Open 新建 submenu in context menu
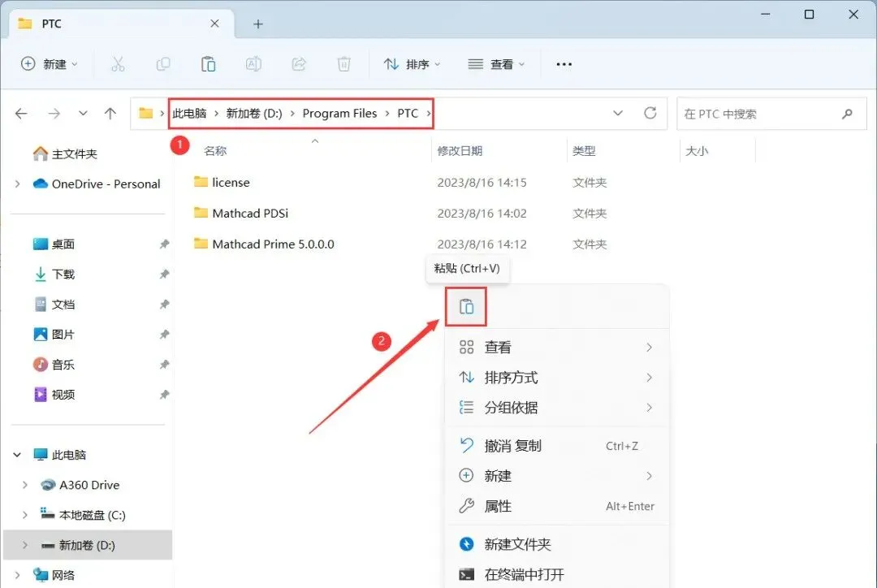 (556, 476)
